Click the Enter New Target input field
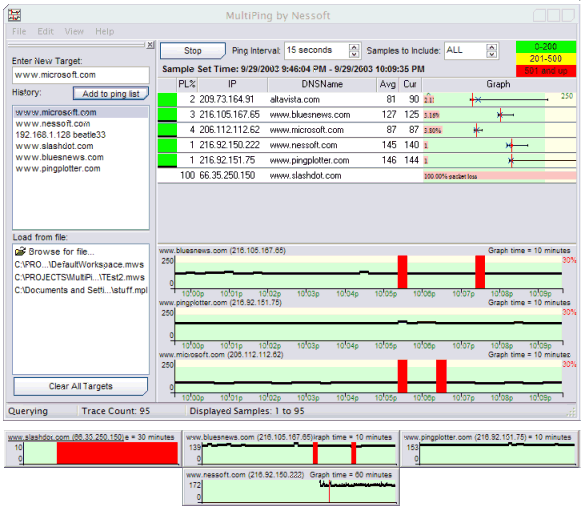The width and height of the screenshot is (581, 507). [81, 75]
